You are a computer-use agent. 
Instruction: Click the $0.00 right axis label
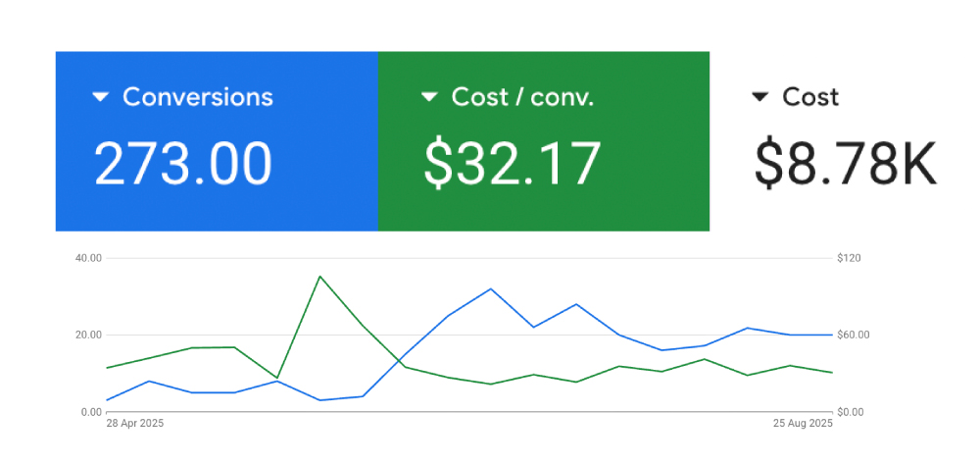pos(851,412)
